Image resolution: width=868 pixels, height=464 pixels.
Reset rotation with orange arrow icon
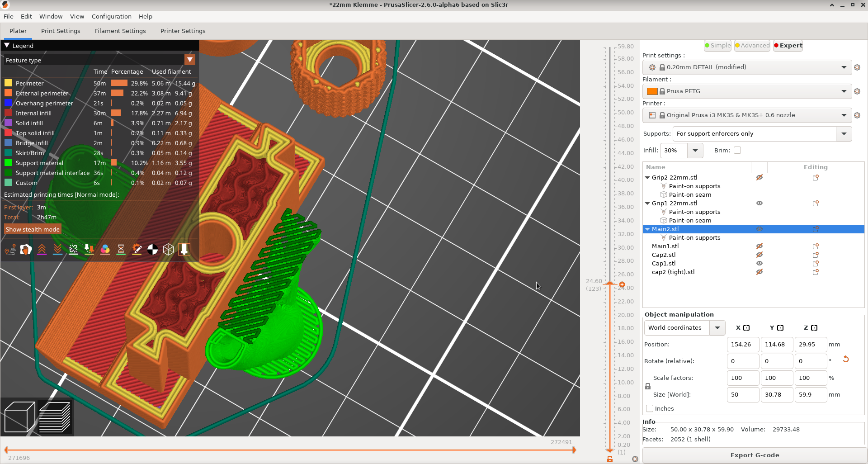[846, 359]
